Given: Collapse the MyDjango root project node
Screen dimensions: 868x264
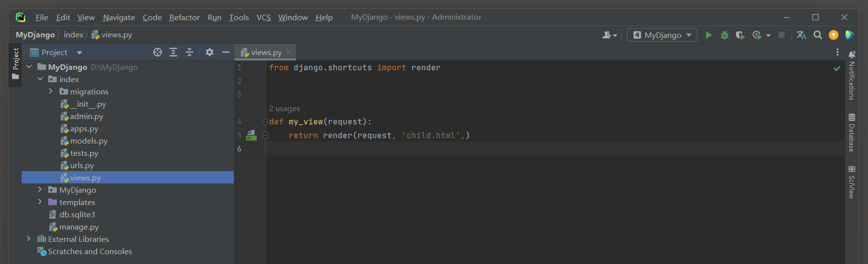Looking at the screenshot, I should (x=29, y=67).
